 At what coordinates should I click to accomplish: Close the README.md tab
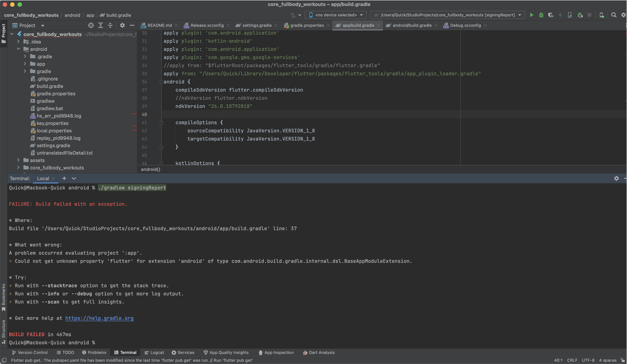point(176,25)
